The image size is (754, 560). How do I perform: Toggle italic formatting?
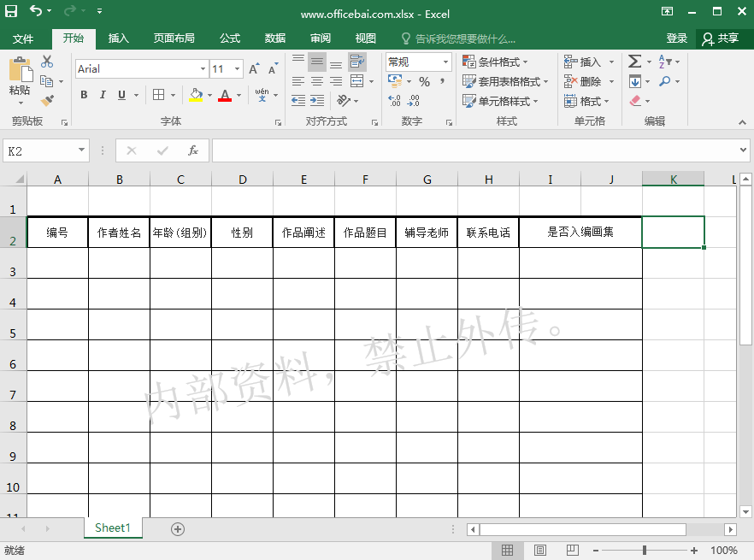tap(103, 95)
